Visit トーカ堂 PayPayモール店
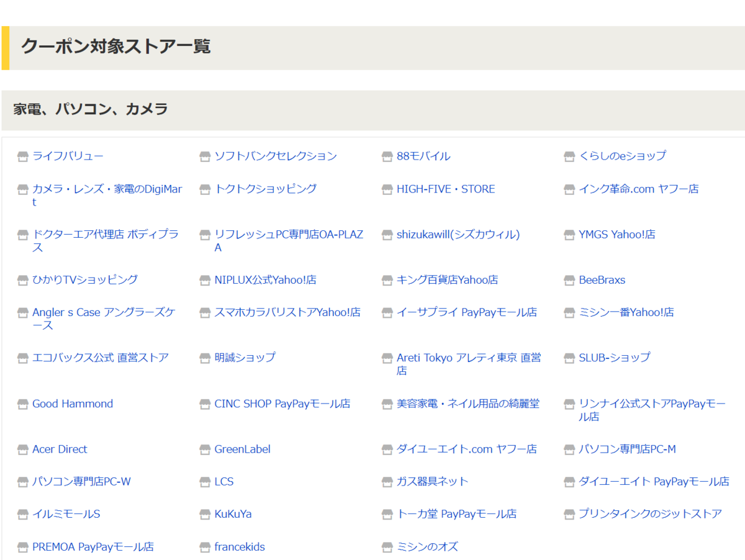 (x=457, y=514)
